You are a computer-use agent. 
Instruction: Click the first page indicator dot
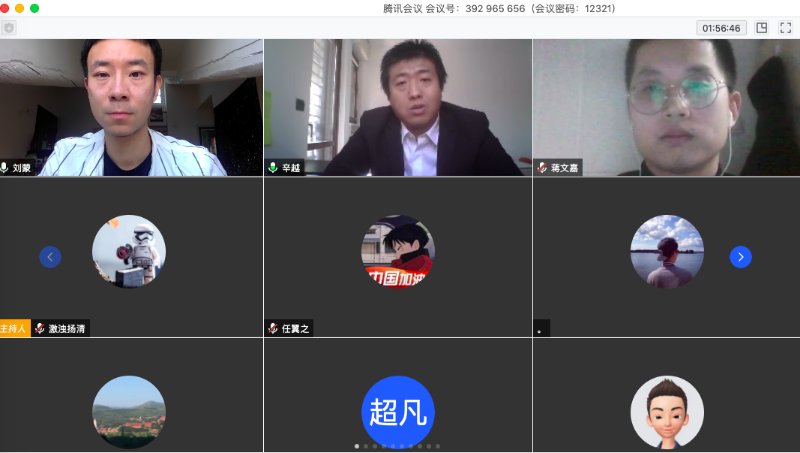click(357, 446)
